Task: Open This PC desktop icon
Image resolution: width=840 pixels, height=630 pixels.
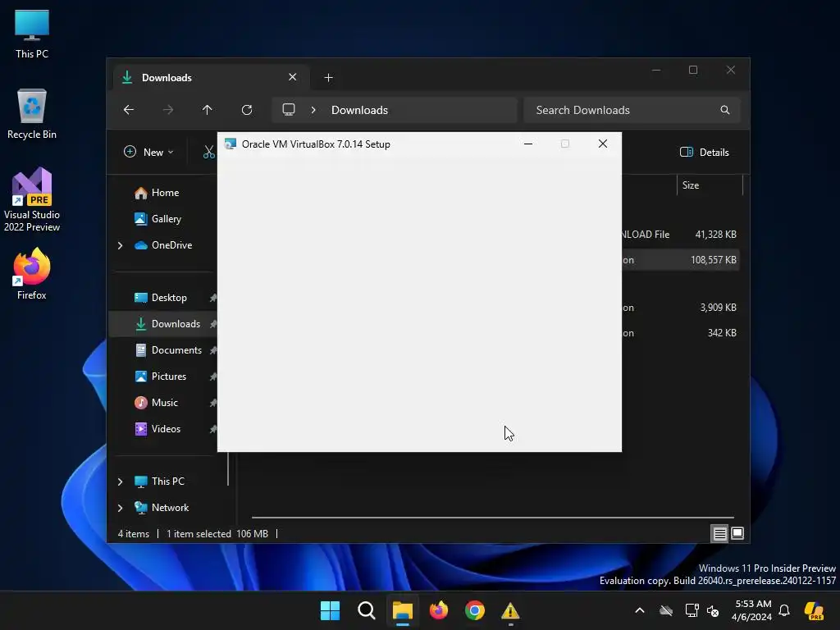Action: [x=32, y=34]
